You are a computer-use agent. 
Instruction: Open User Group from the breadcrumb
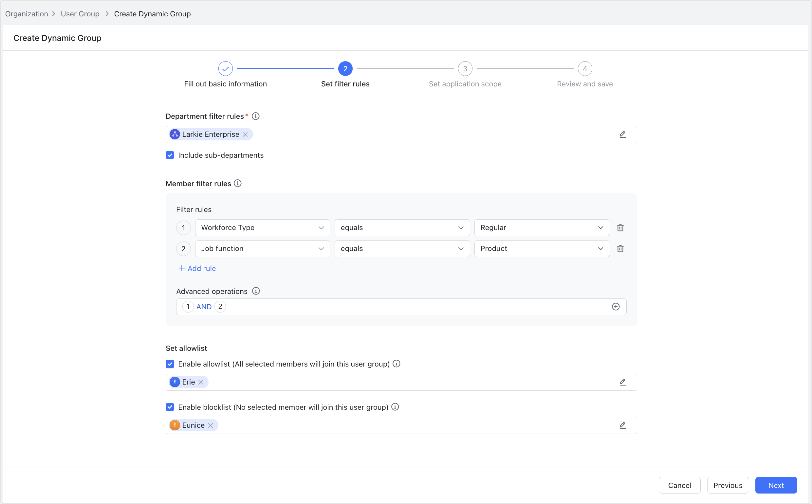[80, 14]
